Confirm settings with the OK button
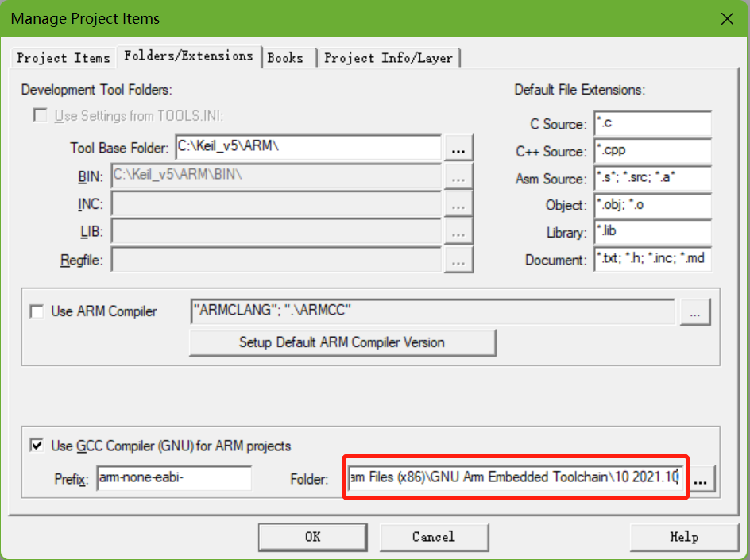The image size is (750, 560). coord(313,537)
